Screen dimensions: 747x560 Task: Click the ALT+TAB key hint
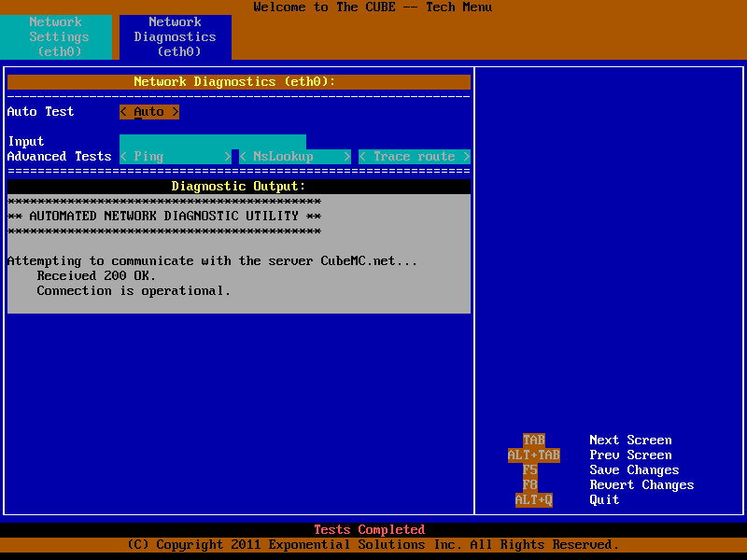coord(533,455)
